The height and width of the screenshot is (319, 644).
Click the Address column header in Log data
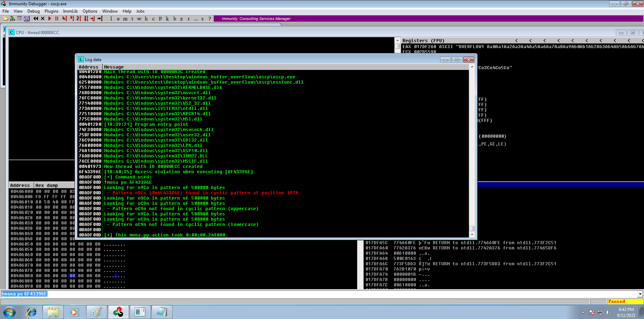[x=90, y=67]
